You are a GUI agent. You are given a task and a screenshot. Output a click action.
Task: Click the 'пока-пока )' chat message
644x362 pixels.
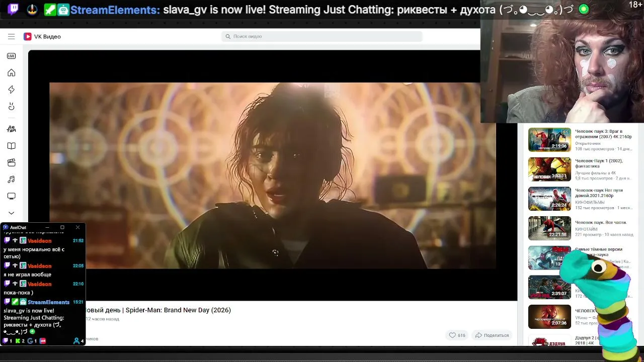[18, 293]
